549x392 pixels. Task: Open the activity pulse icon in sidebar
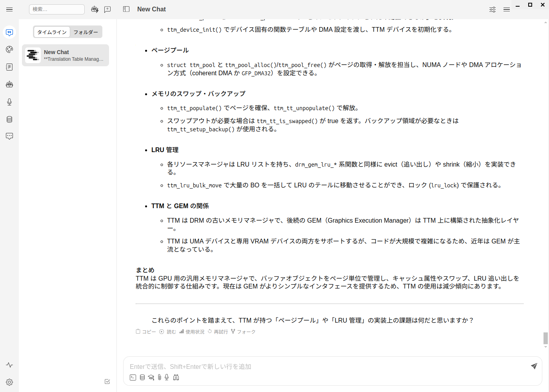pos(9,365)
